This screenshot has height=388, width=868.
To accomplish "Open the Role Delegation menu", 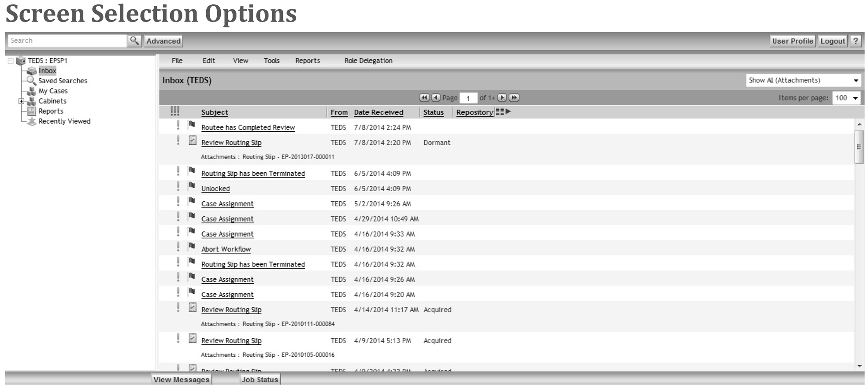I will point(368,61).
